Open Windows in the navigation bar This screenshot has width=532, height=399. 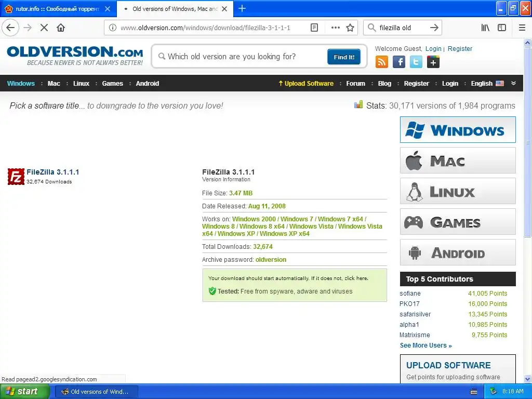[x=21, y=84]
